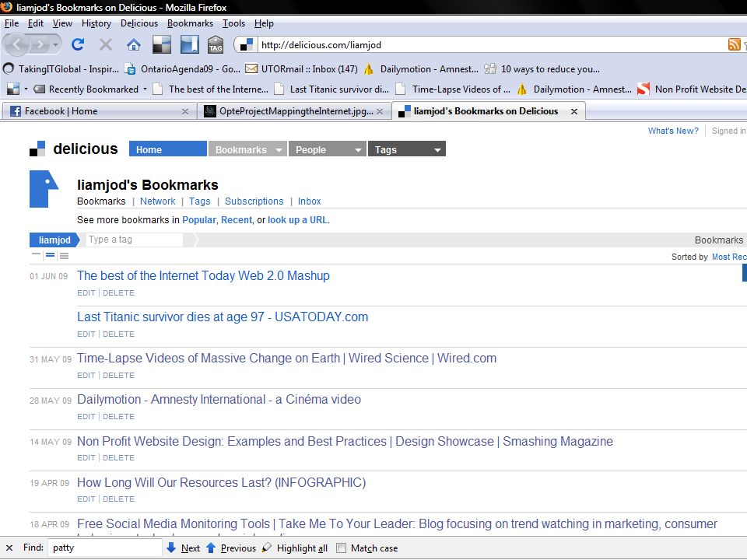This screenshot has width=747, height=560.
Task: Close the Facebook | Home tab
Action: [185, 111]
